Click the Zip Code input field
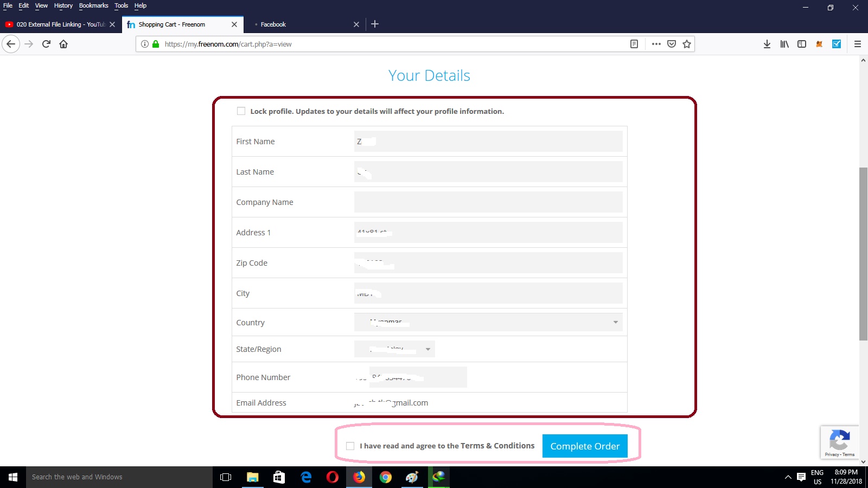This screenshot has height=488, width=868. tap(488, 263)
